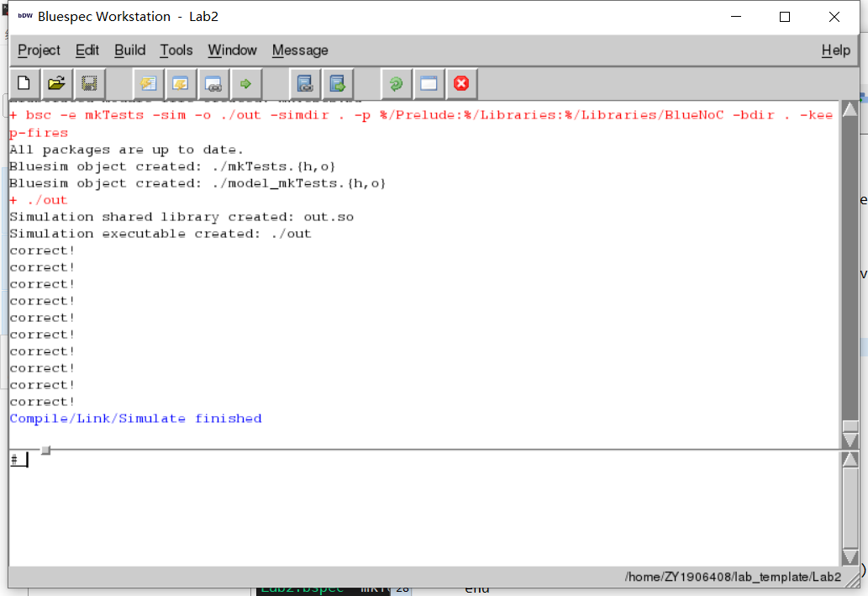Viewport: 868px width, 596px height.
Task: Open the Window menu
Action: (232, 50)
